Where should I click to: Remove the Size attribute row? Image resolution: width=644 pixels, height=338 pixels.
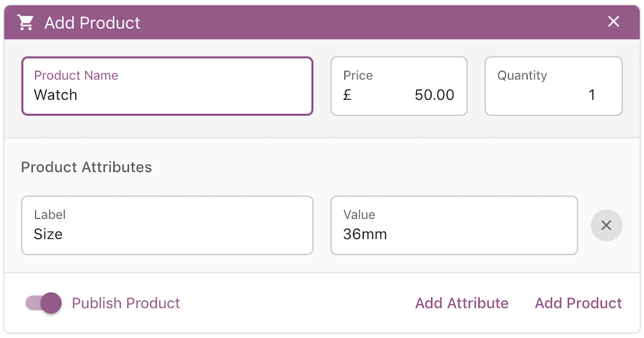click(x=606, y=225)
